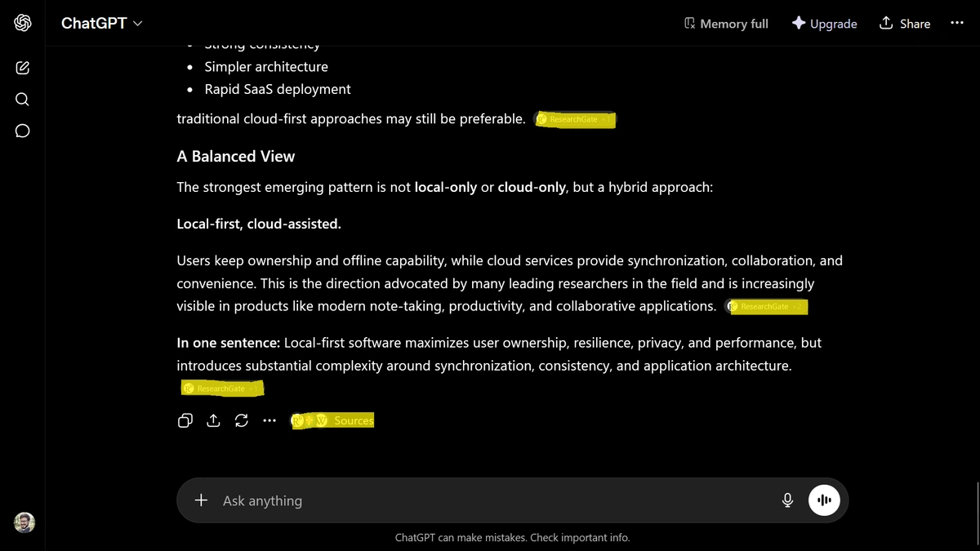The height and width of the screenshot is (551, 980).
Task: Click the Memory full indicator
Action: 726,24
